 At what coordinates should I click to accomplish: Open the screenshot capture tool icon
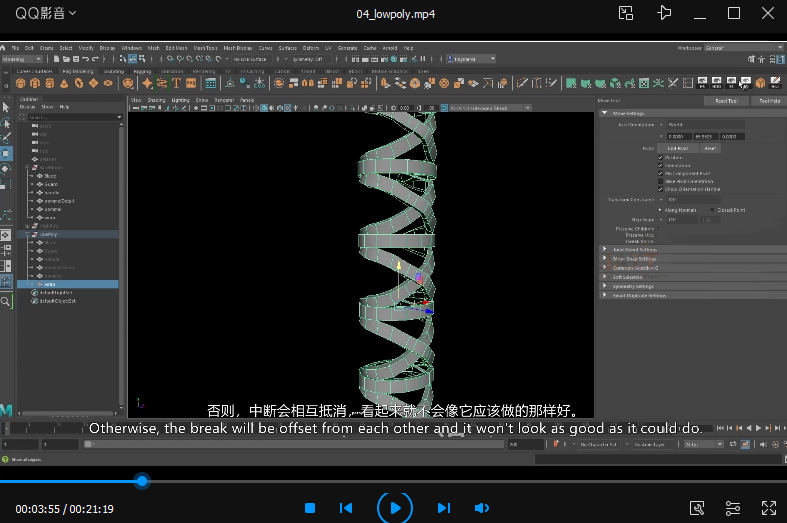point(698,508)
